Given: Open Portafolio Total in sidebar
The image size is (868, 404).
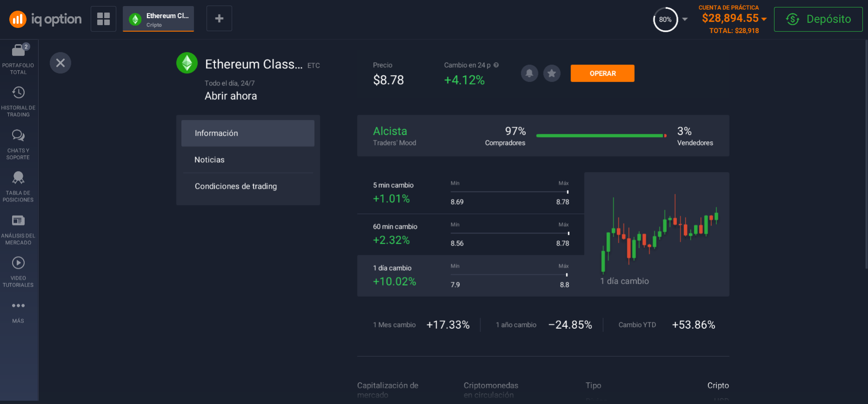Looking at the screenshot, I should (18, 59).
